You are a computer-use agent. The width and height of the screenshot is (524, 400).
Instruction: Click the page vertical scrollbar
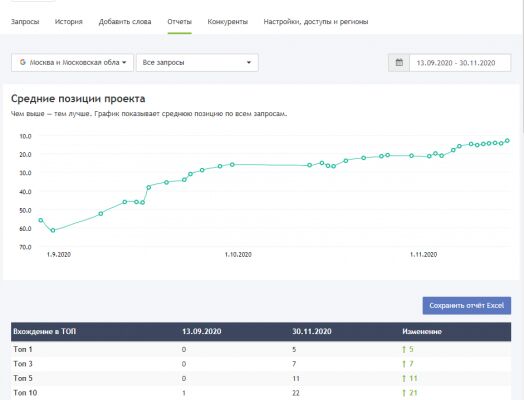point(522,67)
